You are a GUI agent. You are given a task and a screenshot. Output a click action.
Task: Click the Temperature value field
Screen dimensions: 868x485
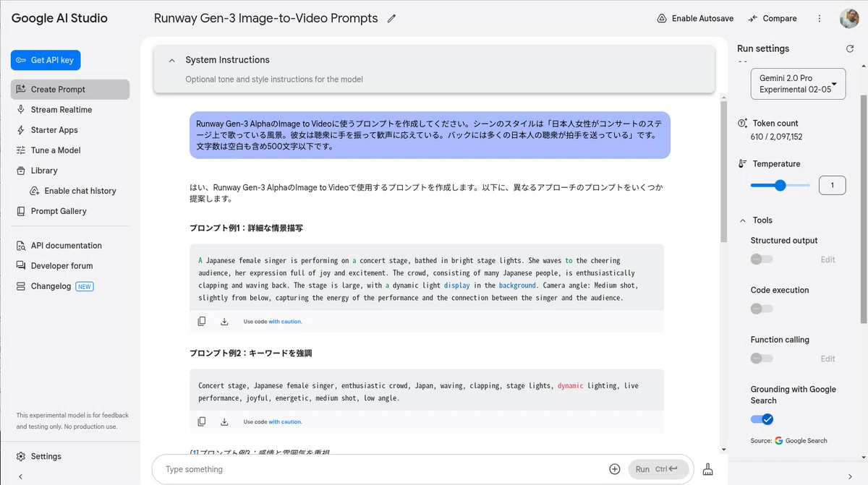click(x=833, y=185)
